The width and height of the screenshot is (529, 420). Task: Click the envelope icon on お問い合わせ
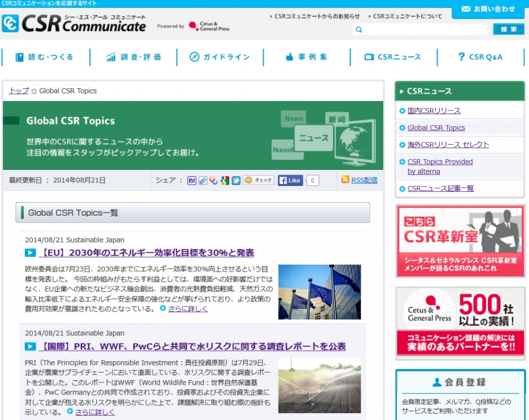click(466, 9)
